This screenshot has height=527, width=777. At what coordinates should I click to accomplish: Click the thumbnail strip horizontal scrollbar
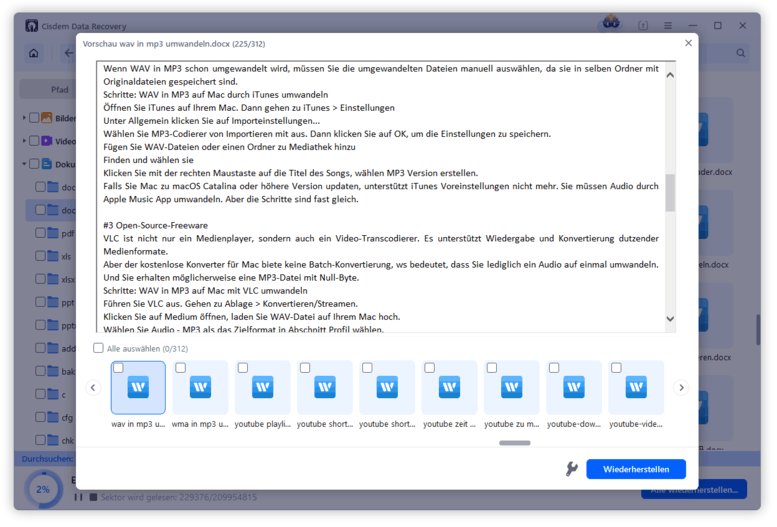tap(515, 443)
